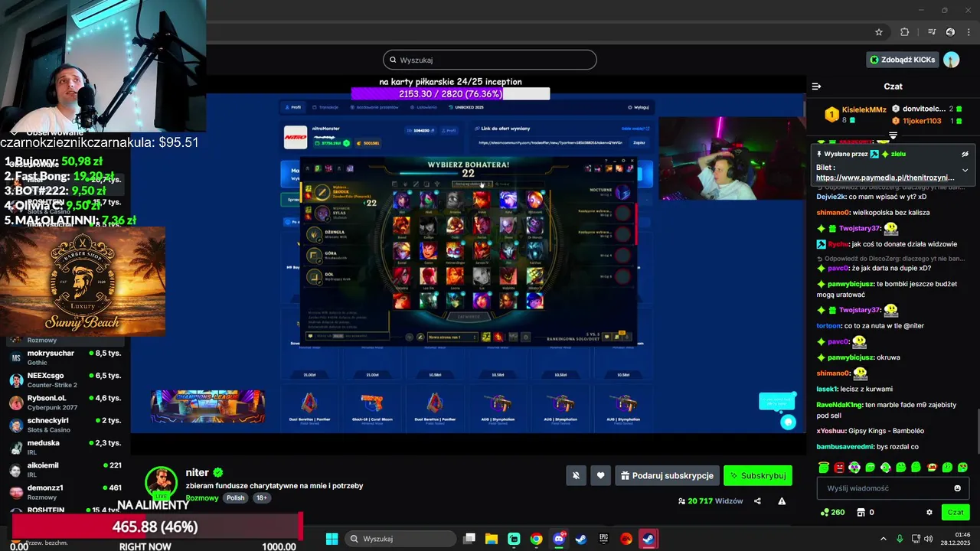Click the Kick search field
Screen dimensions: 980x551
(x=490, y=60)
